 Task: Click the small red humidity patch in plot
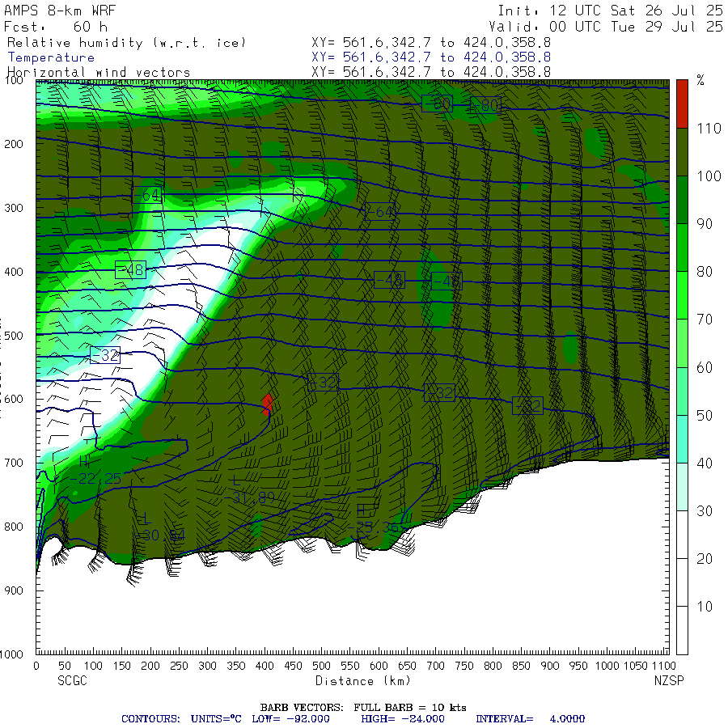coord(267,404)
